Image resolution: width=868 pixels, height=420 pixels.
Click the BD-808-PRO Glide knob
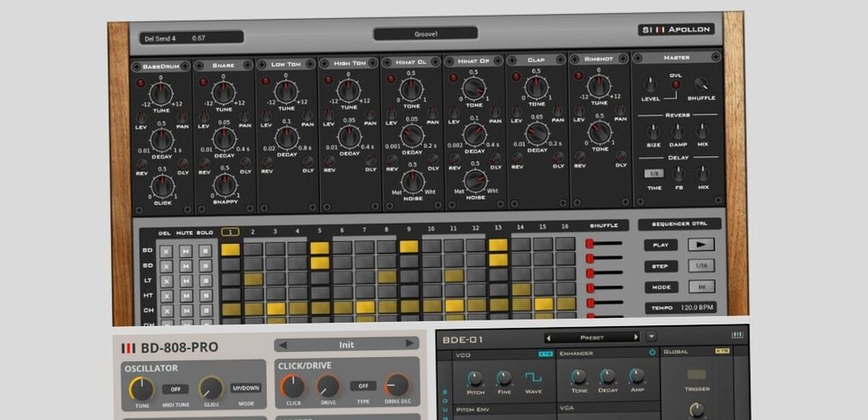tap(210, 389)
